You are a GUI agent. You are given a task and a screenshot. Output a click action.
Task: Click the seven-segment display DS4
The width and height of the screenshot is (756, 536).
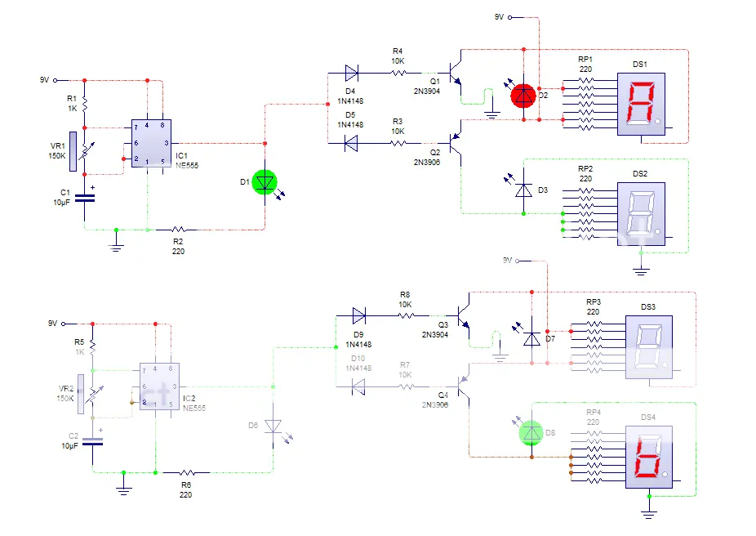pos(649,457)
